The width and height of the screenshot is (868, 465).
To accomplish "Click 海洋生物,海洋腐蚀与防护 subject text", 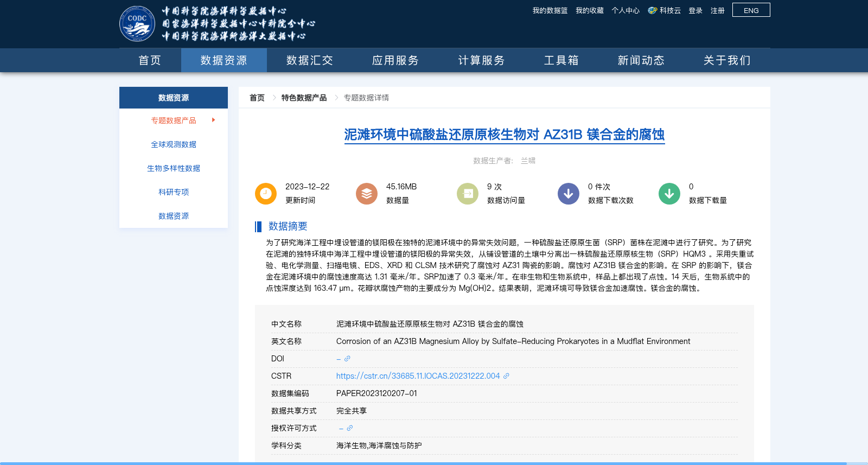I will [x=379, y=445].
